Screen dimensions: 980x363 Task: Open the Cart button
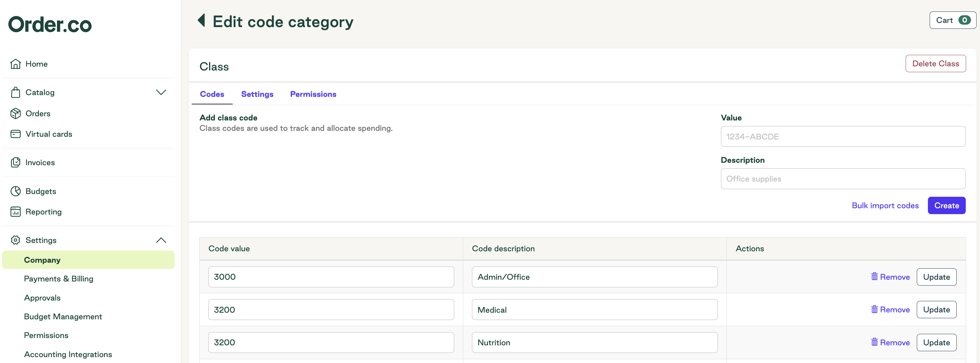tap(953, 20)
